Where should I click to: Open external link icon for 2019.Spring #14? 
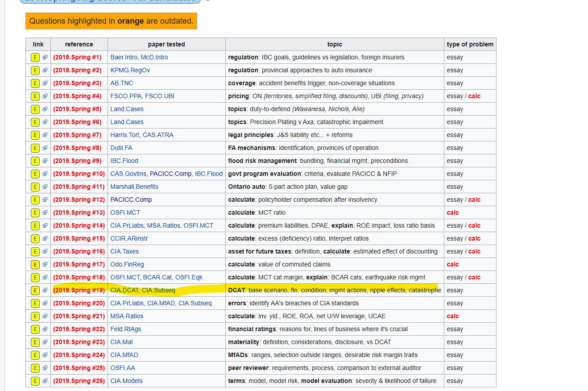[x=45, y=225]
